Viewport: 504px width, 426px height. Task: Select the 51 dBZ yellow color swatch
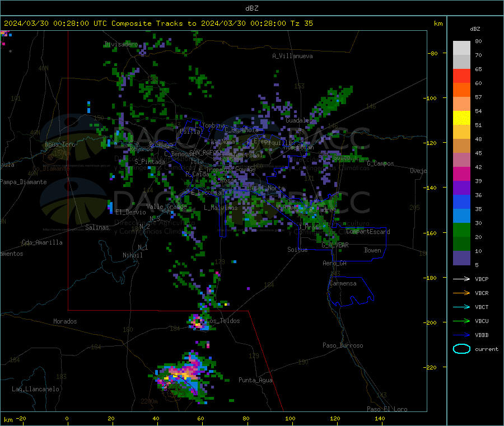pos(461,118)
